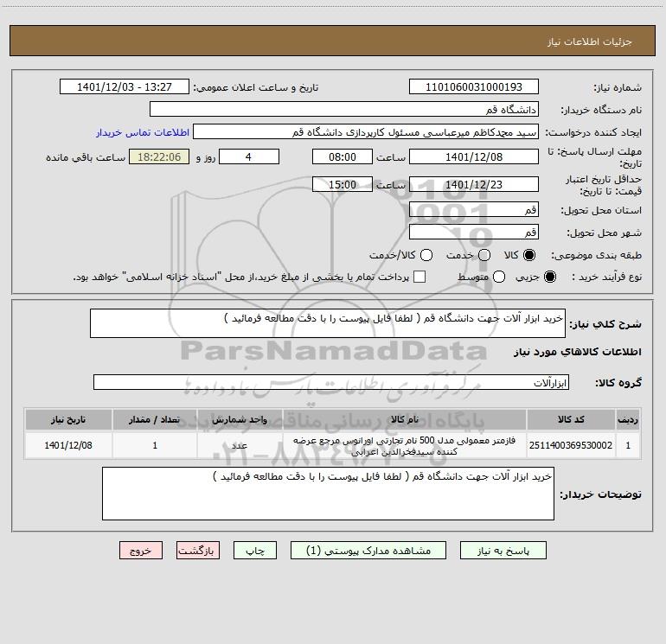Viewport: 666px width, 644px height.
Task: Click the quantity cell showing 1
Action: 155,445
